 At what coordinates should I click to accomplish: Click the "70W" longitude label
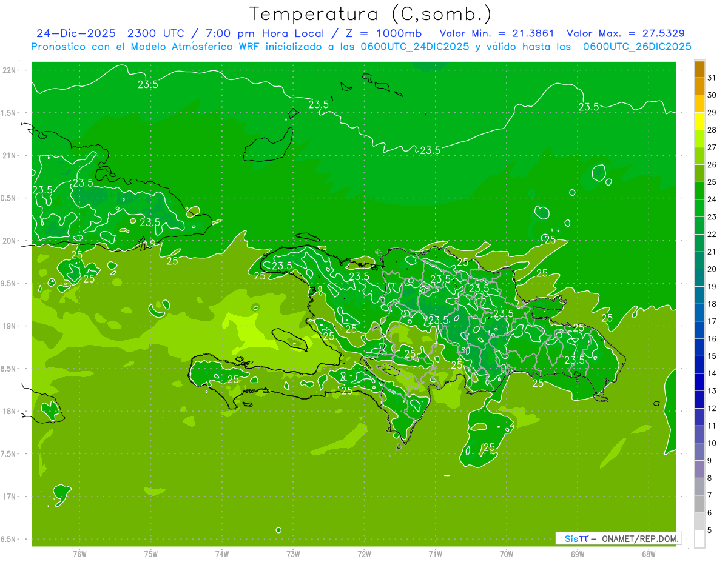tap(507, 554)
